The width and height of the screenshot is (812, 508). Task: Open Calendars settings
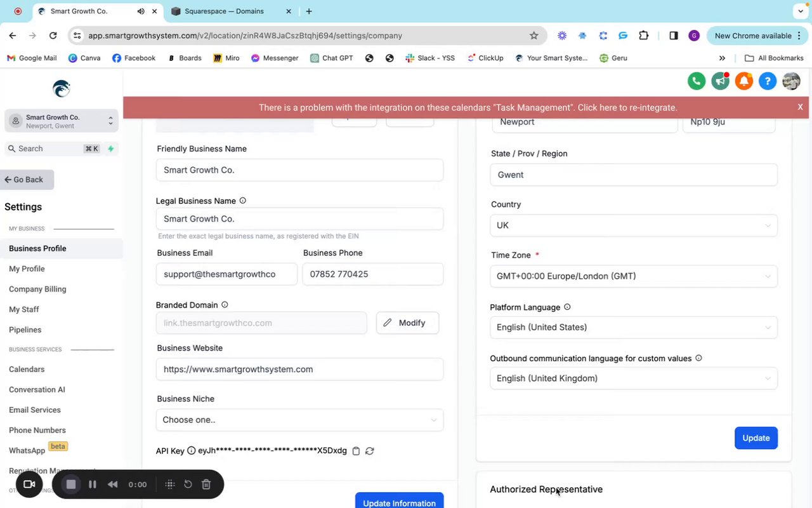coord(27,369)
